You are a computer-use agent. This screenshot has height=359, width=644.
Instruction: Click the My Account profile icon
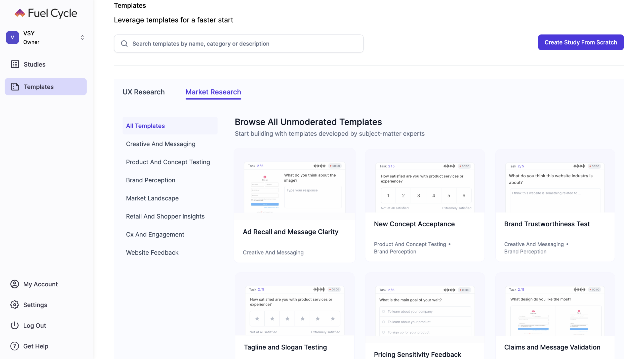[x=15, y=284]
